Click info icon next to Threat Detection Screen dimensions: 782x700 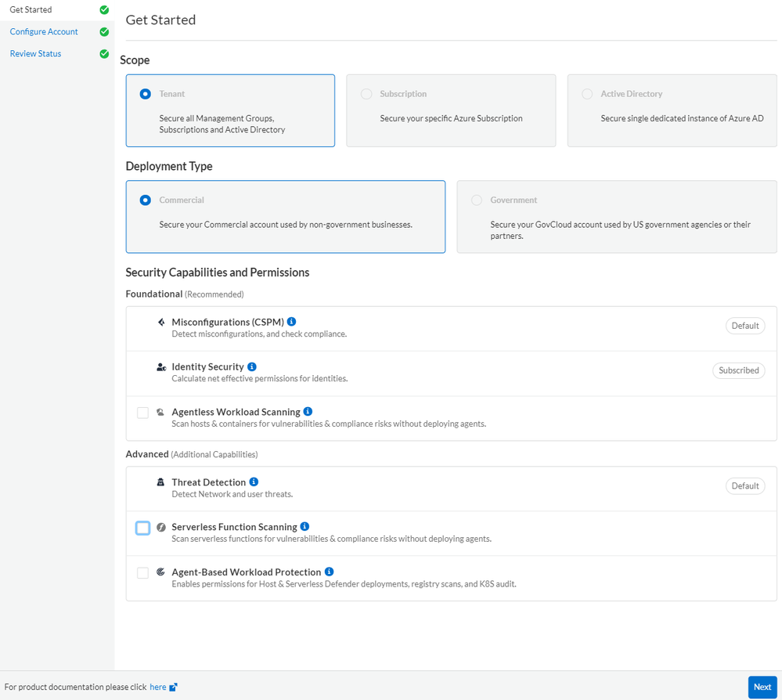254,482
